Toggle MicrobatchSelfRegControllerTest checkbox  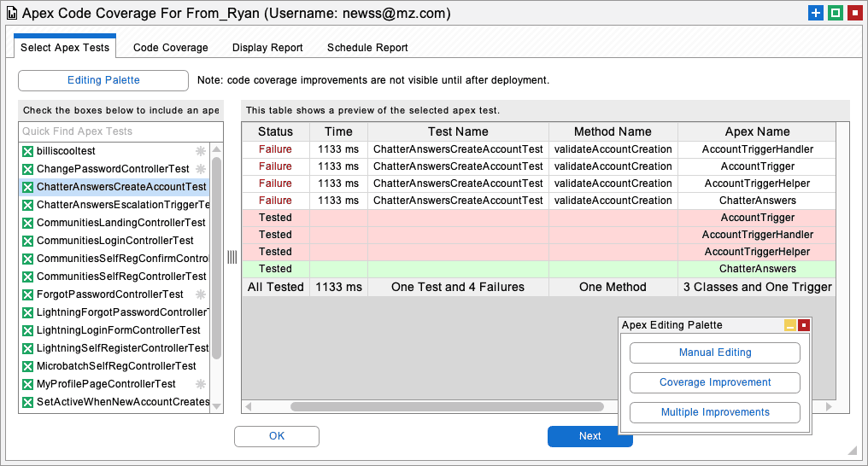tap(27, 366)
